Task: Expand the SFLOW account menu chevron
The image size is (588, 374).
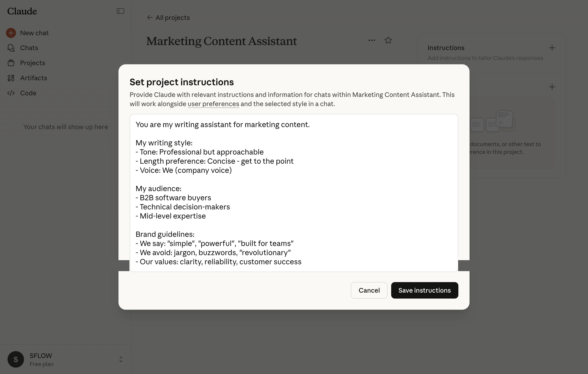Action: coord(121,359)
